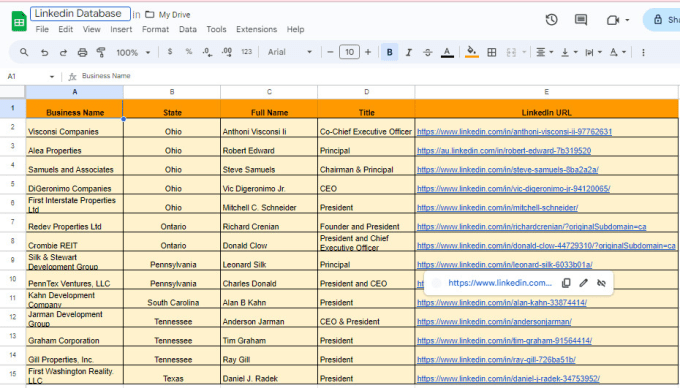
Task: Open the Help menu
Action: click(x=295, y=29)
